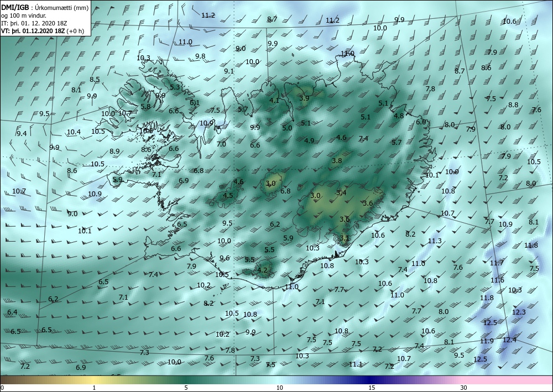
Task: Click the 6.4 value at the left edge
Action: pyautogui.click(x=12, y=312)
